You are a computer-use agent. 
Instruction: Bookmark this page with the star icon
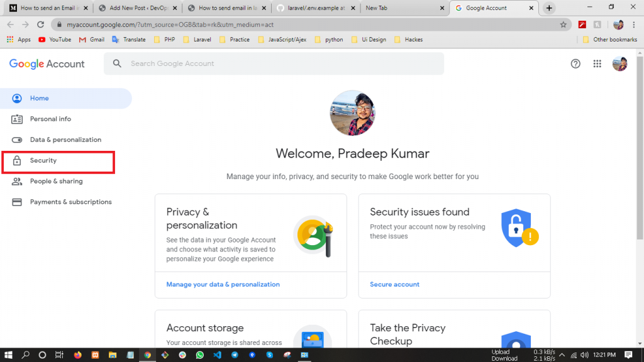[x=563, y=25]
